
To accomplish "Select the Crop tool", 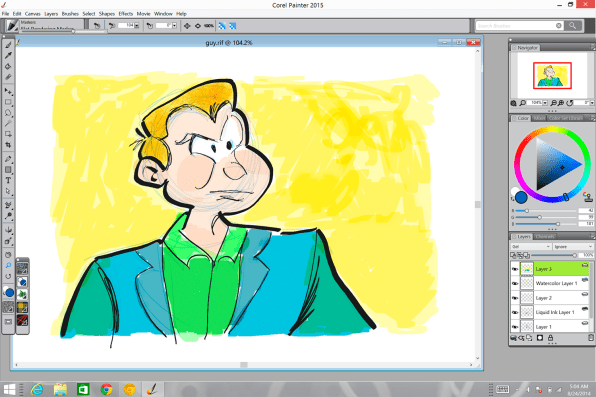I will click(x=8, y=145).
